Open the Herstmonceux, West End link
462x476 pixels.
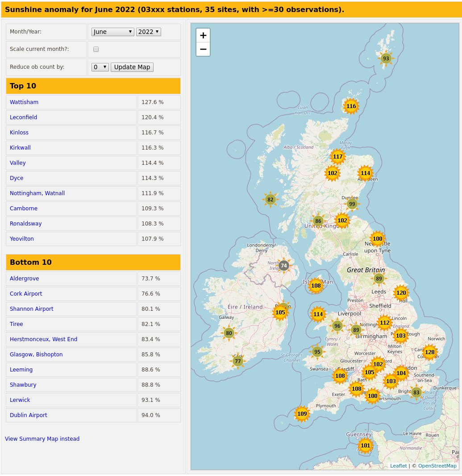coord(43,339)
